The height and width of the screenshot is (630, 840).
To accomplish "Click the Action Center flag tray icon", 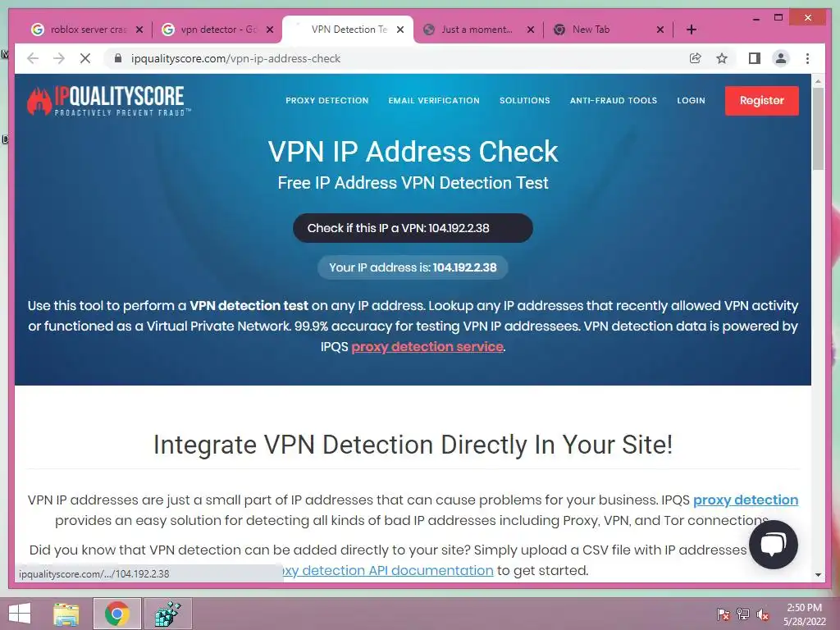I will pos(724,614).
